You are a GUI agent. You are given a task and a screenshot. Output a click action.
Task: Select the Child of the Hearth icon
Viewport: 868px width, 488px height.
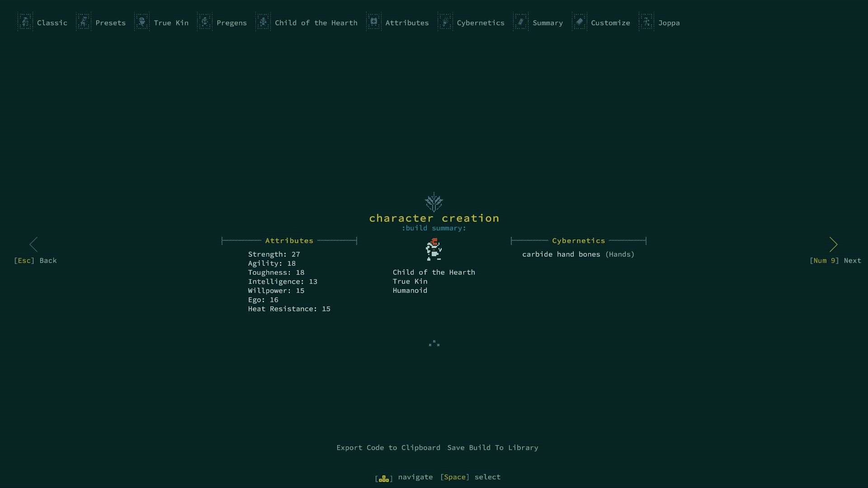point(263,22)
